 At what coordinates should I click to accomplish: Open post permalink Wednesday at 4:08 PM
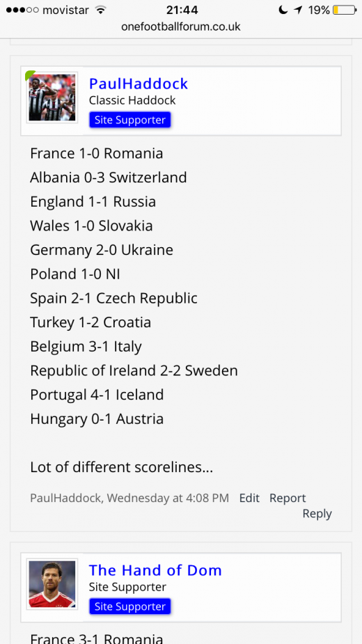[x=168, y=498]
